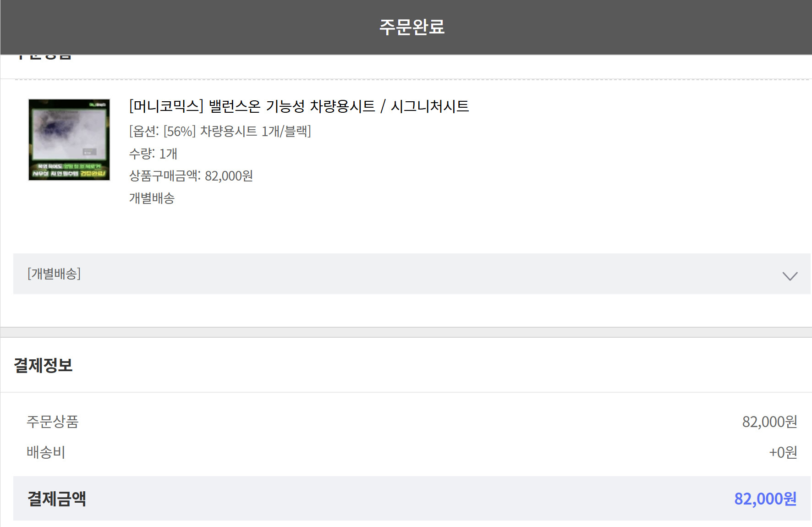Click the 결제금액 highlighted summary row
Image resolution: width=812 pixels, height=527 pixels.
click(x=411, y=498)
